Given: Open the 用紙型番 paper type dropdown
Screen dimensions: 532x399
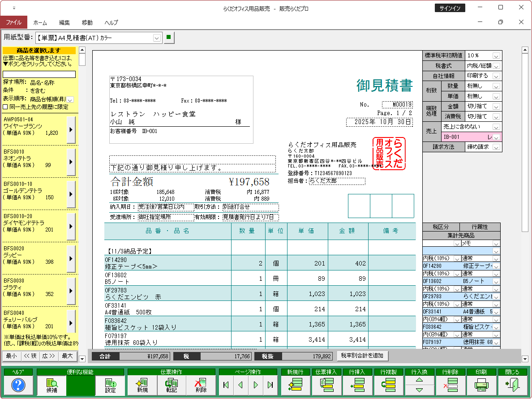Looking at the screenshot, I should [x=157, y=38].
